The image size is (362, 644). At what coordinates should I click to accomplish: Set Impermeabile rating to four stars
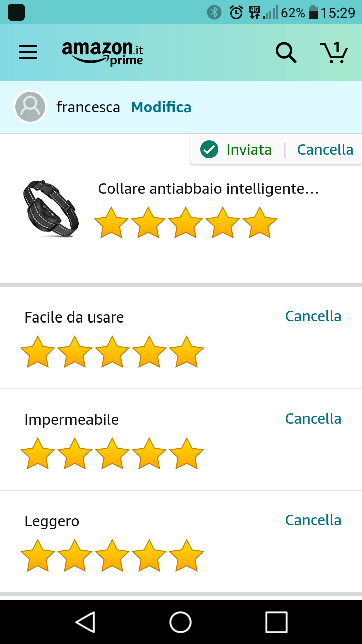tap(149, 454)
